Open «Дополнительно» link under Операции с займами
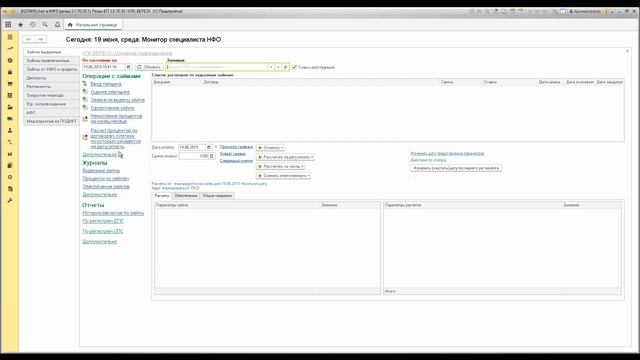This screenshot has width=640, height=360. tap(100, 155)
